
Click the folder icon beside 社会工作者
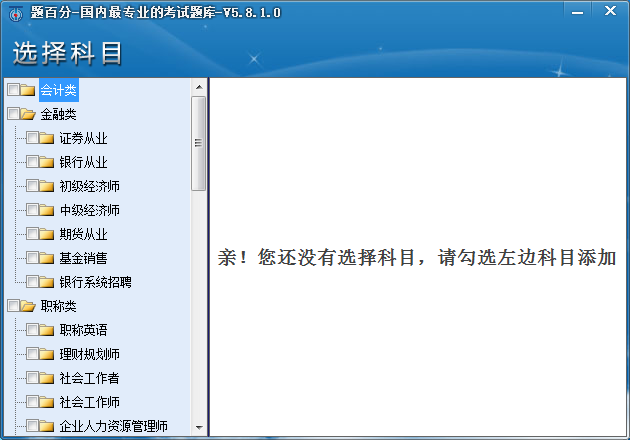point(47,378)
